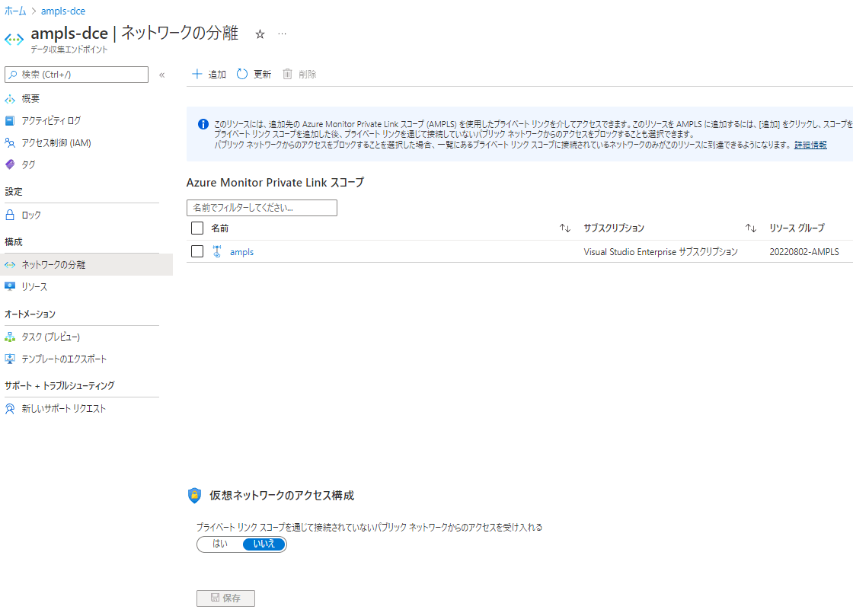853x616 pixels.
Task: Focus the 検索 (Ctrl+/) search box
Action: (76, 75)
